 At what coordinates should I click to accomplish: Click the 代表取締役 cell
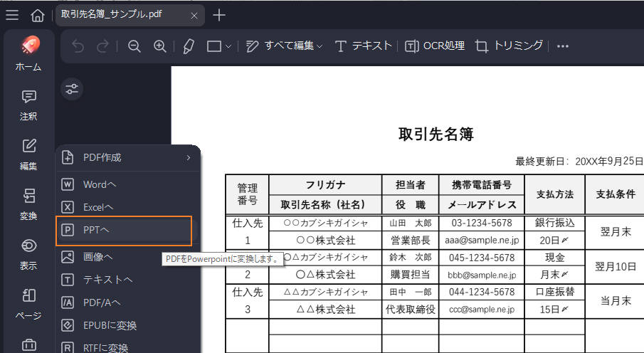[411, 310]
